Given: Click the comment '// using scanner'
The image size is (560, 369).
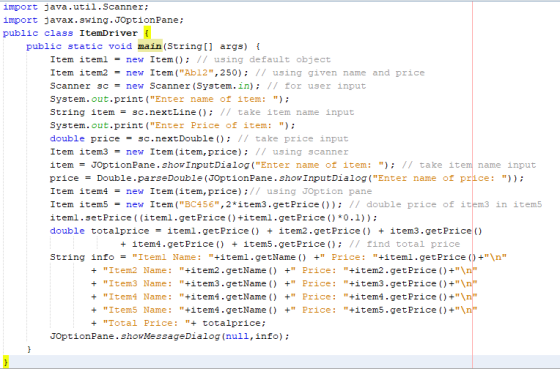Looking at the screenshot, I should coord(302,152).
